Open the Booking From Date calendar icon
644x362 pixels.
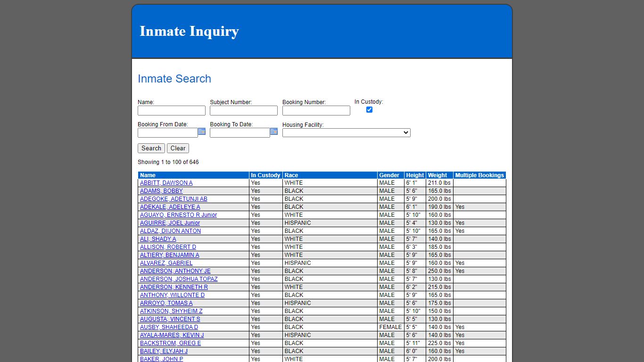click(x=202, y=132)
